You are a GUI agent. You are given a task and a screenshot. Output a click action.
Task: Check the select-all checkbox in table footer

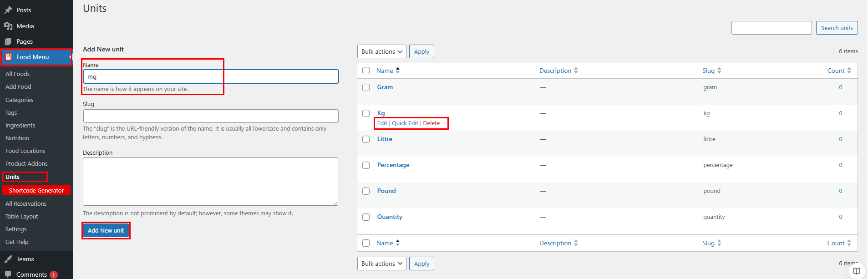tap(366, 243)
